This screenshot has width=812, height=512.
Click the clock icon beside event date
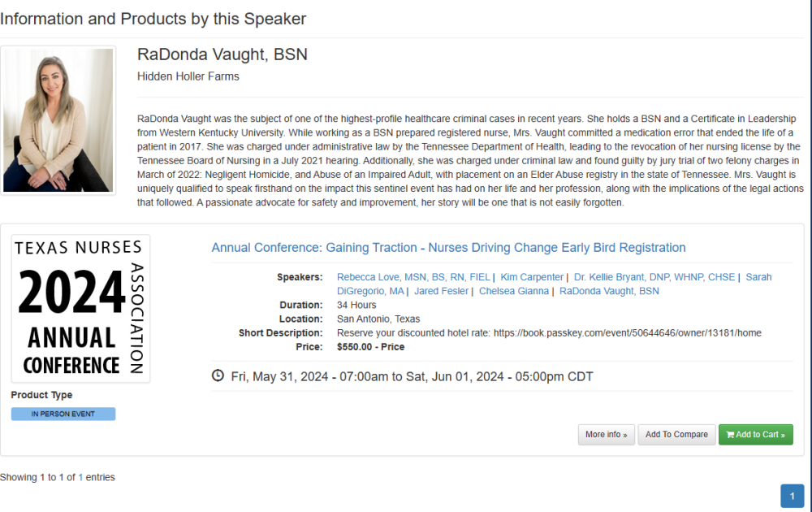(x=218, y=376)
